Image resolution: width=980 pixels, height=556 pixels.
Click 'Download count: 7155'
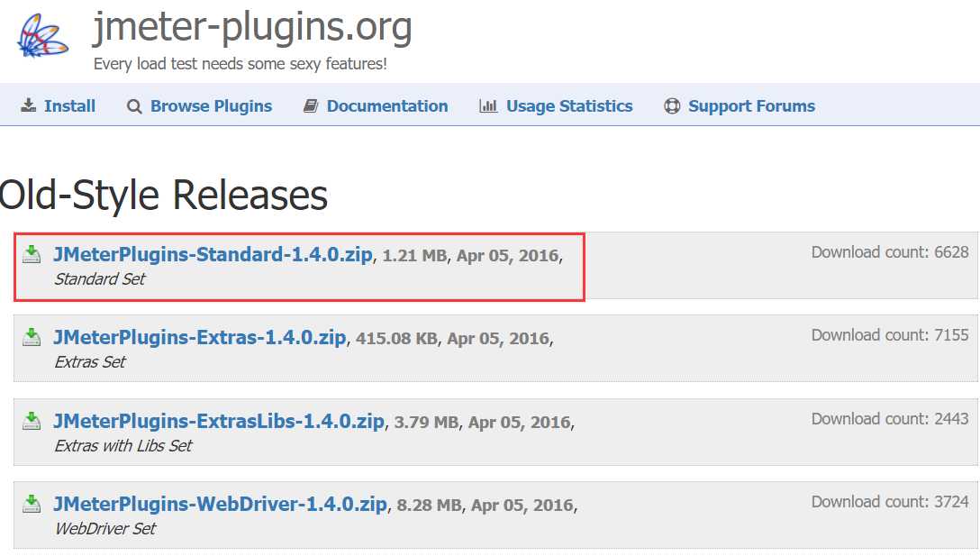890,335
